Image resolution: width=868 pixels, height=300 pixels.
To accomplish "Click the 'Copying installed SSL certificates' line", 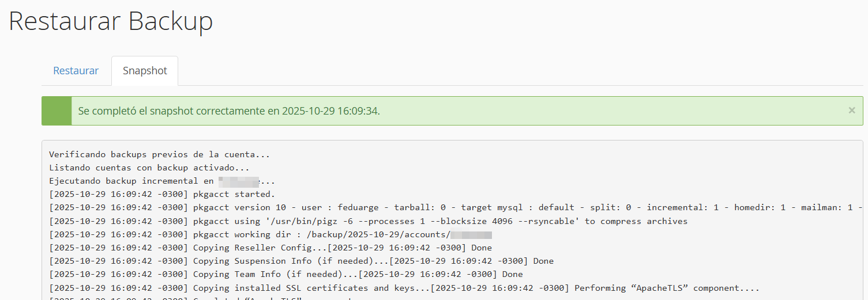I will [404, 288].
